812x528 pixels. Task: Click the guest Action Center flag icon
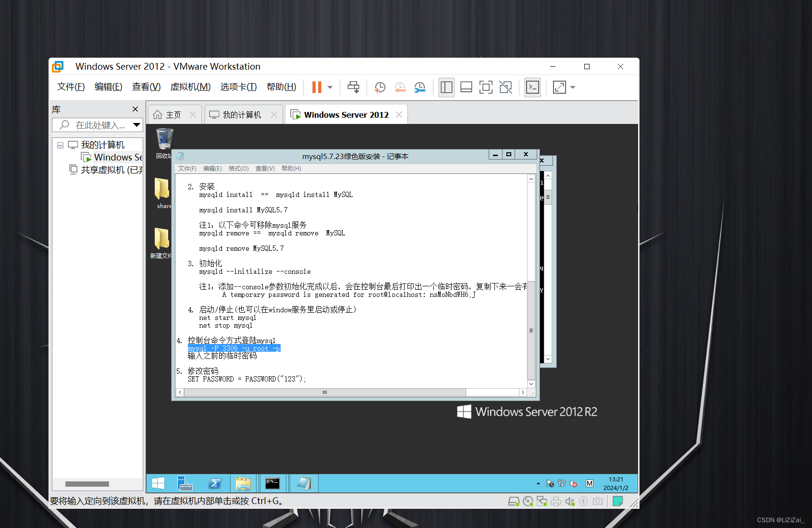[x=550, y=483]
